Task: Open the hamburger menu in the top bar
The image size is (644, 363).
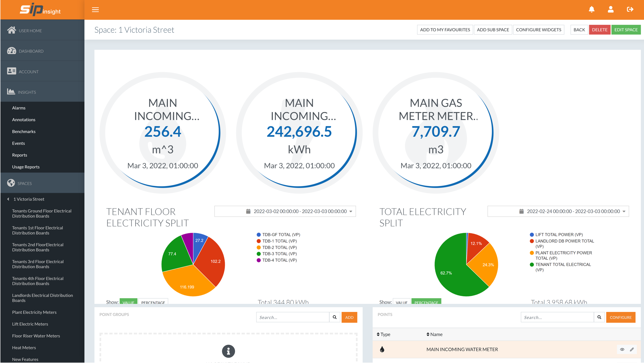Action: pos(95,10)
